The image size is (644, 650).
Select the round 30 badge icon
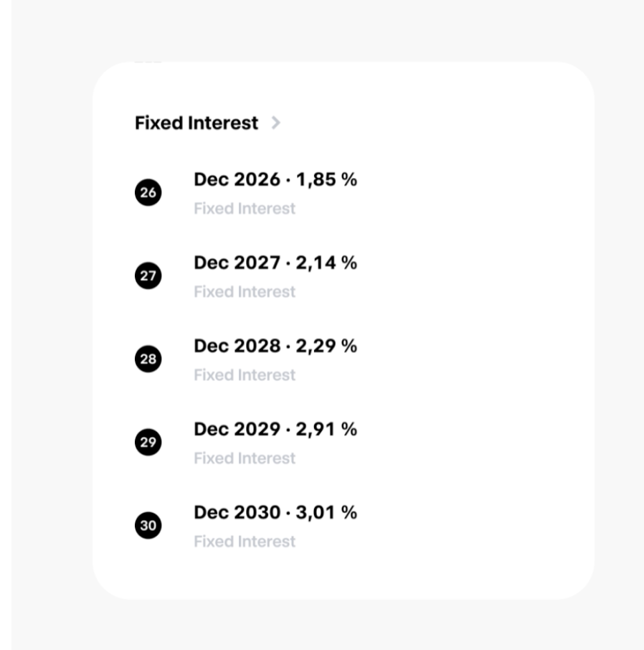(x=148, y=526)
